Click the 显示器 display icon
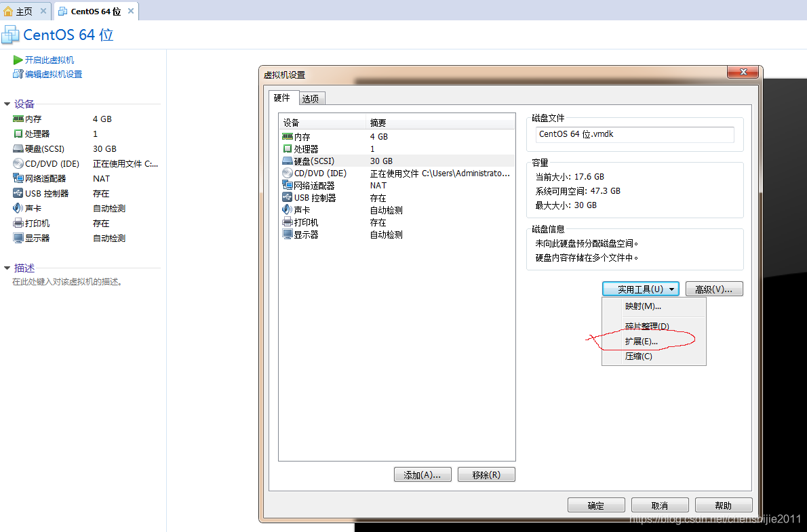 (x=288, y=234)
